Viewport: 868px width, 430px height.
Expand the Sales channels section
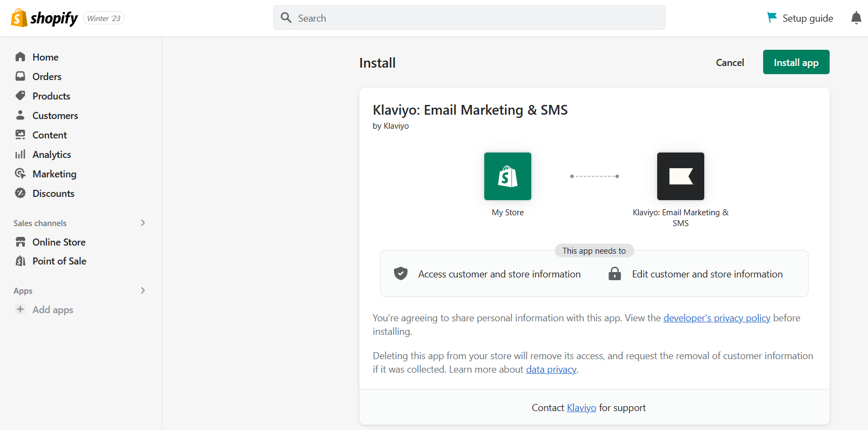pyautogui.click(x=143, y=223)
